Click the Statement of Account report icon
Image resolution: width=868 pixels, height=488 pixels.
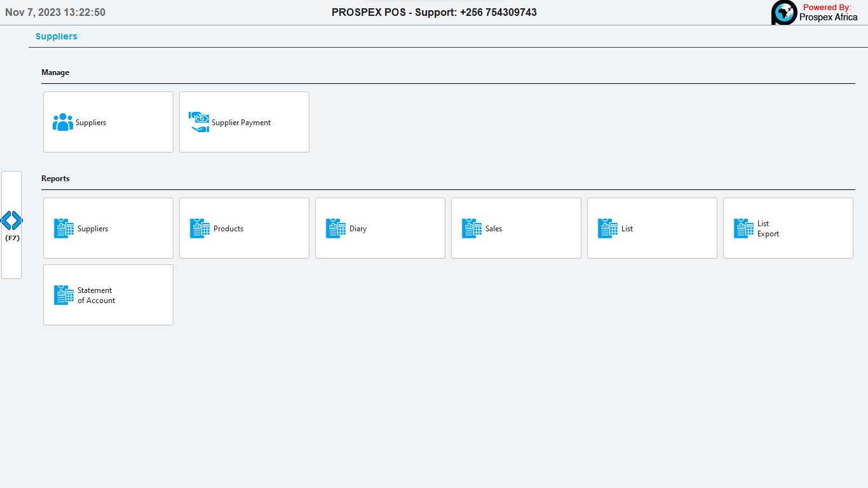[x=64, y=295]
